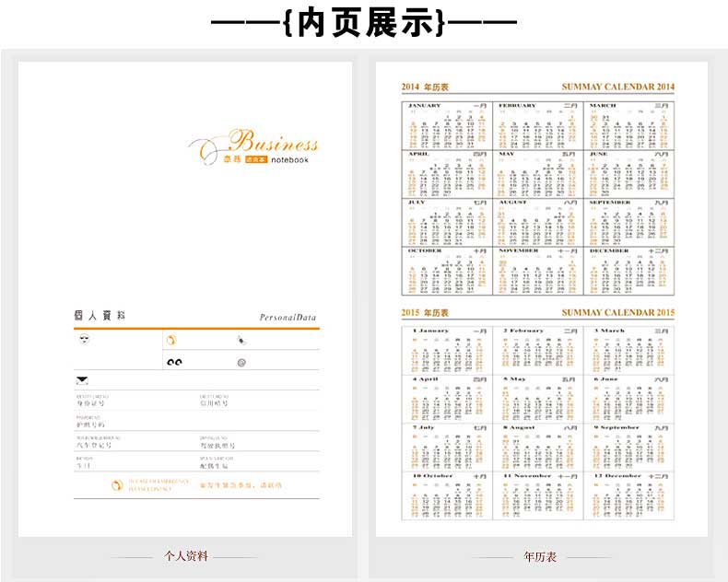Viewport: 728px width, 582px height.
Task: Click the 身份证号 field in the form
Action: [90, 402]
